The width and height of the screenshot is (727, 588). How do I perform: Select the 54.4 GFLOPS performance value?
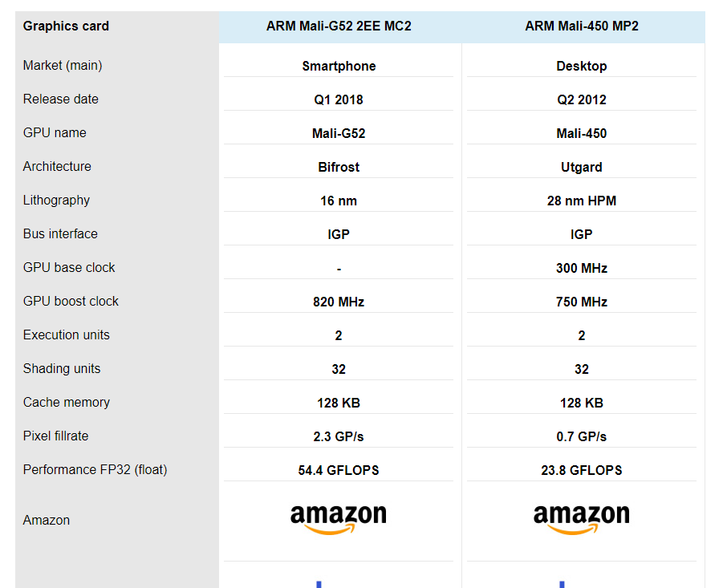tap(339, 470)
